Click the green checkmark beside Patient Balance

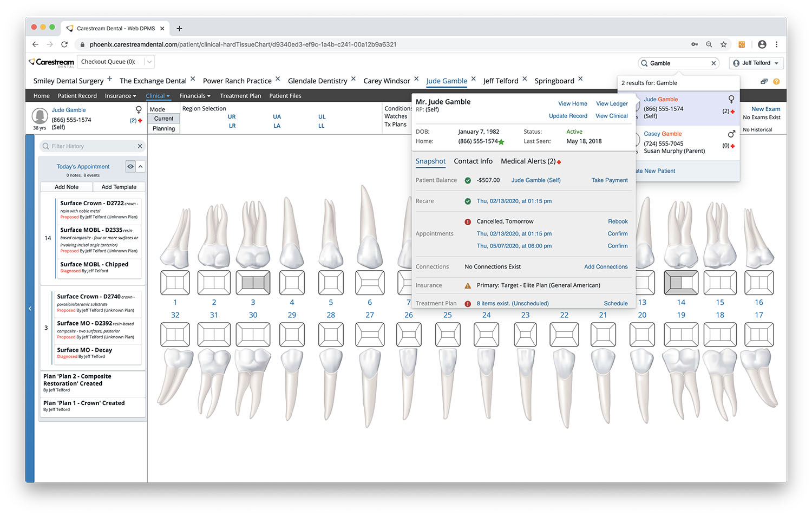468,180
